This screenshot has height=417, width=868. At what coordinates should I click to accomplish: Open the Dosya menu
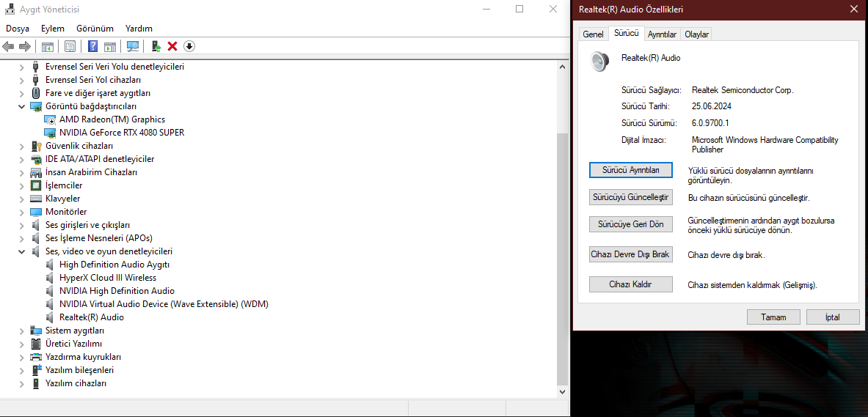click(x=18, y=28)
